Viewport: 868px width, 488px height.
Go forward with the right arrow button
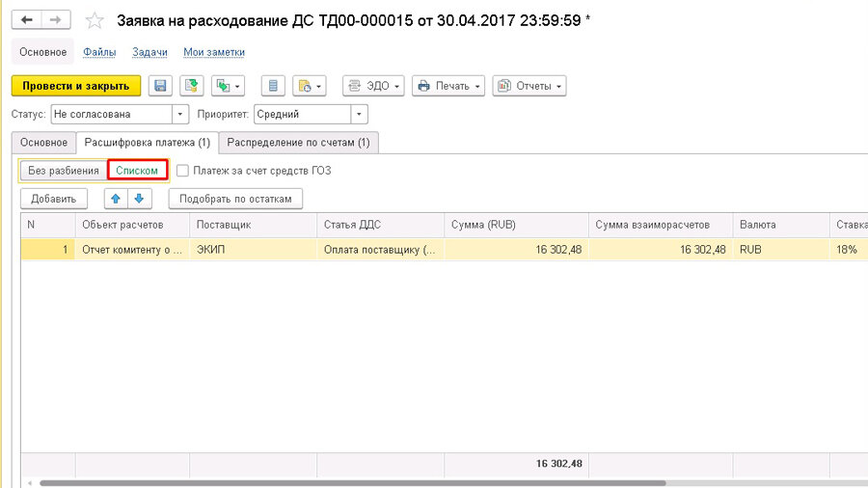[x=55, y=20]
